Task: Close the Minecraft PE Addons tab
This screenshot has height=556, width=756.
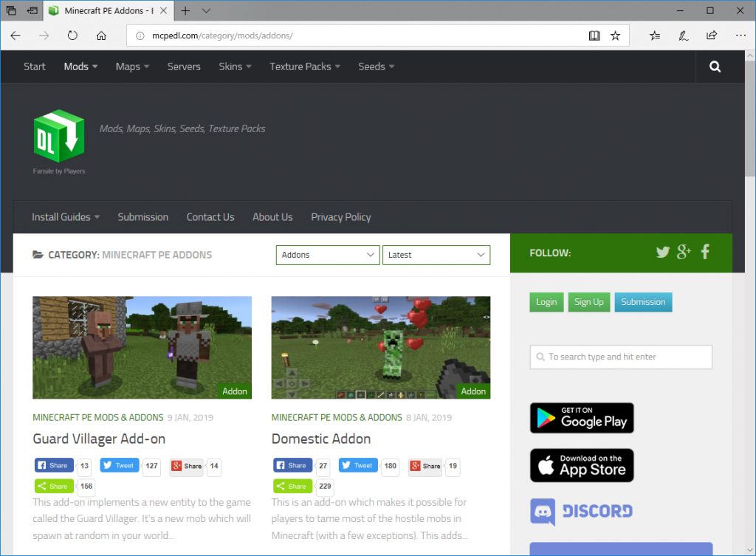Action: pyautogui.click(x=163, y=10)
